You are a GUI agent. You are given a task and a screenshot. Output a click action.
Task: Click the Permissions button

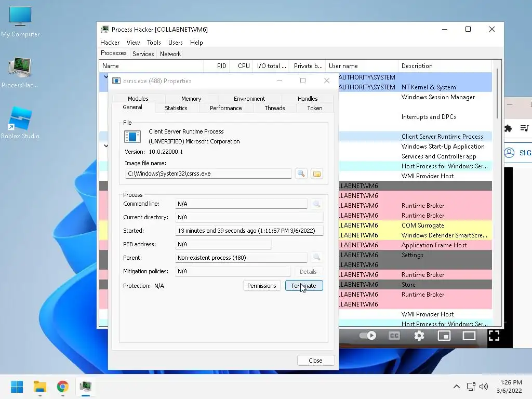pos(262,286)
